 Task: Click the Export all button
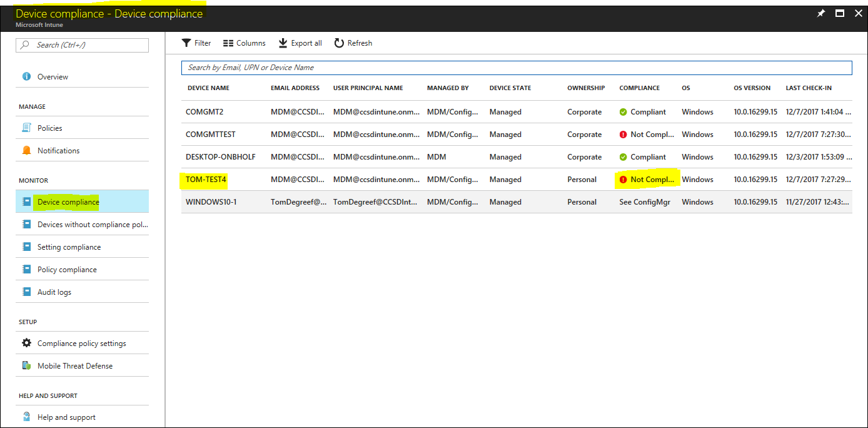point(300,43)
